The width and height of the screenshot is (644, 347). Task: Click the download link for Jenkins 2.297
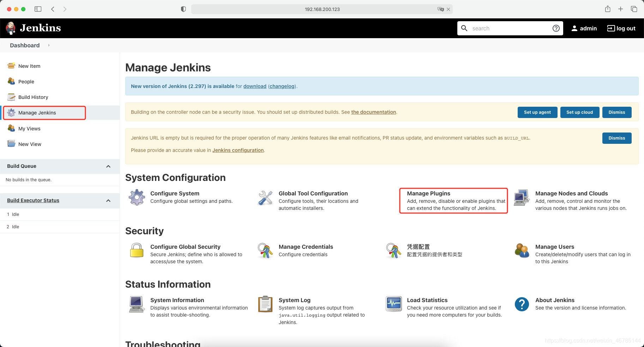[x=255, y=86]
